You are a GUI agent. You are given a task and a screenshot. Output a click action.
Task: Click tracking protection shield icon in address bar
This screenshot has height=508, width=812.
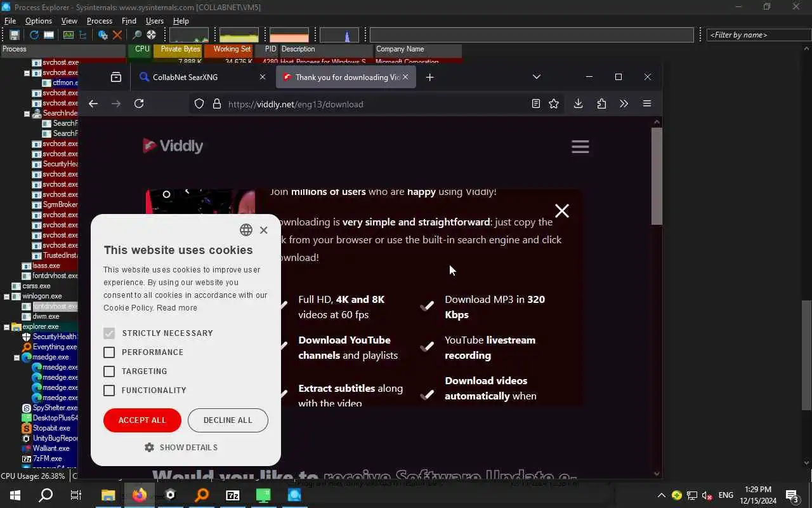pyautogui.click(x=199, y=104)
